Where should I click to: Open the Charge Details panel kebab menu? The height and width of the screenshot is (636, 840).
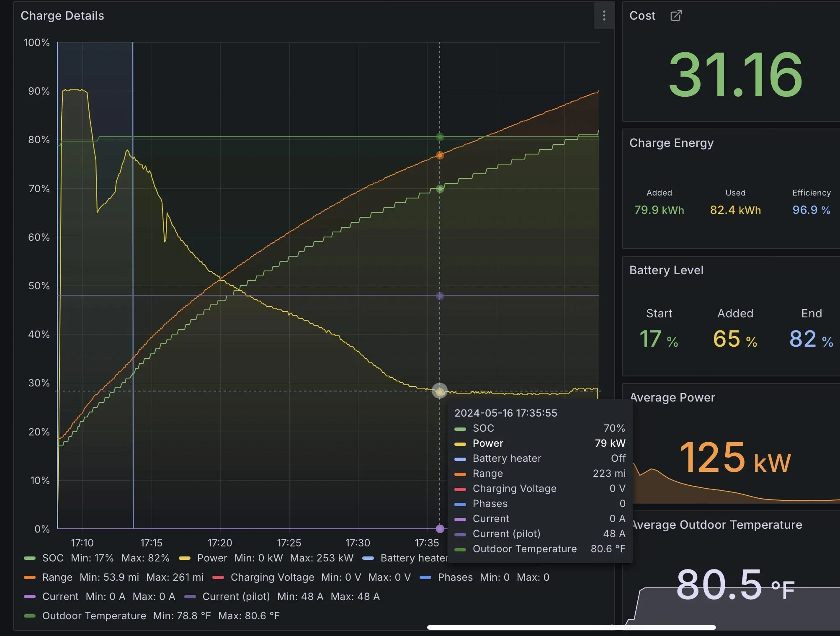click(604, 16)
